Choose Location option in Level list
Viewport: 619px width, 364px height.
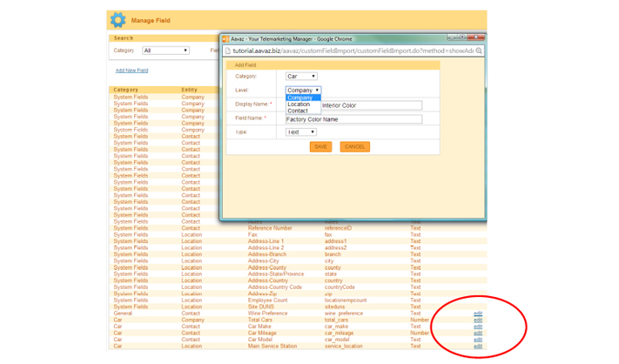pos(303,104)
